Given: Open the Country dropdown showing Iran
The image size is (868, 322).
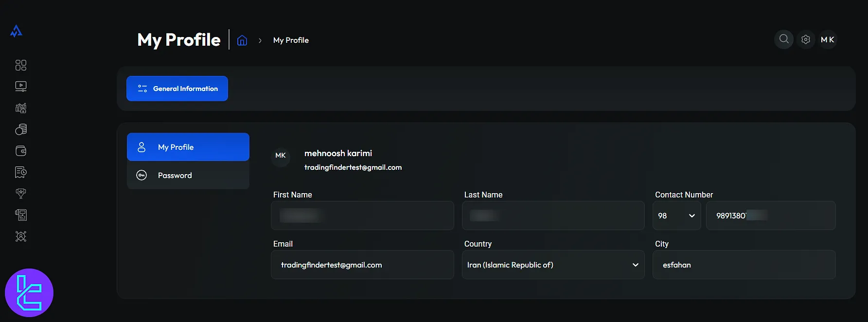Looking at the screenshot, I should [553, 265].
